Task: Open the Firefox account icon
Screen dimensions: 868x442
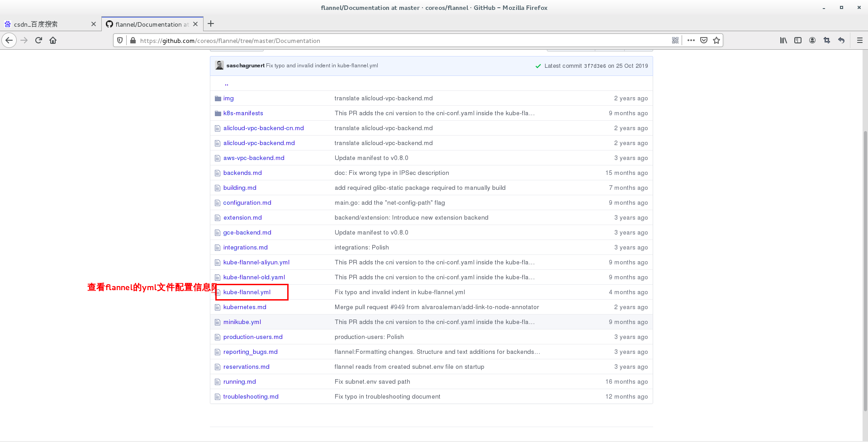Action: (x=812, y=40)
